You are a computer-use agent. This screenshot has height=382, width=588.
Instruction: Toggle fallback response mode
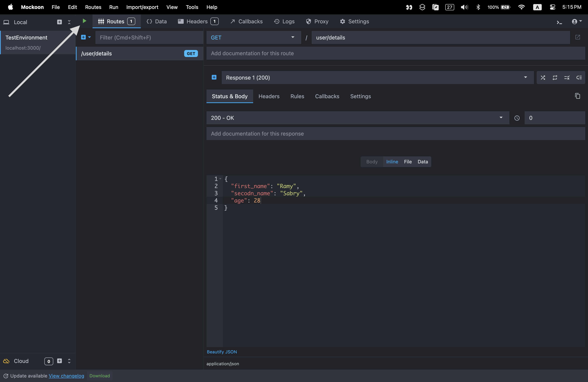579,78
